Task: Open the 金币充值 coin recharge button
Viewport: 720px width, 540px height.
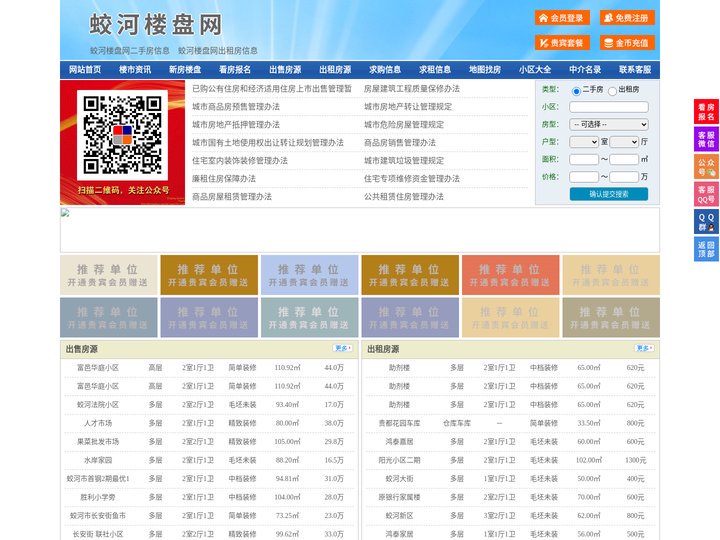Action: tap(627, 43)
